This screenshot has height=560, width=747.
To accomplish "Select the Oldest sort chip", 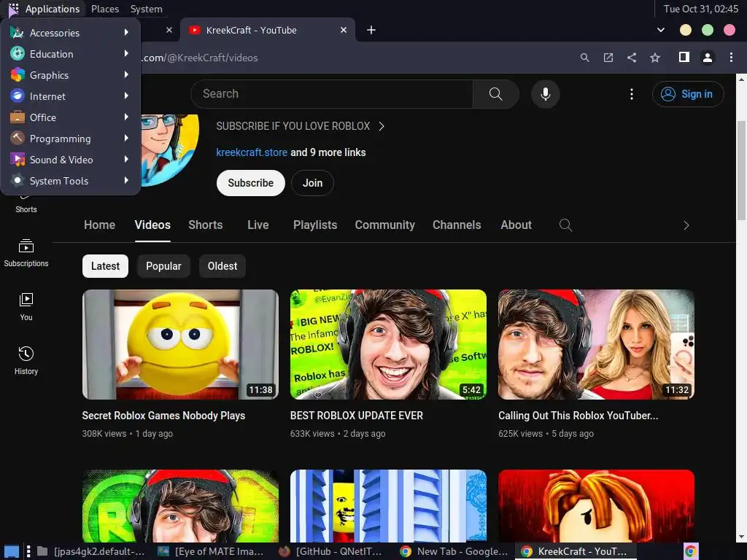I will [222, 265].
